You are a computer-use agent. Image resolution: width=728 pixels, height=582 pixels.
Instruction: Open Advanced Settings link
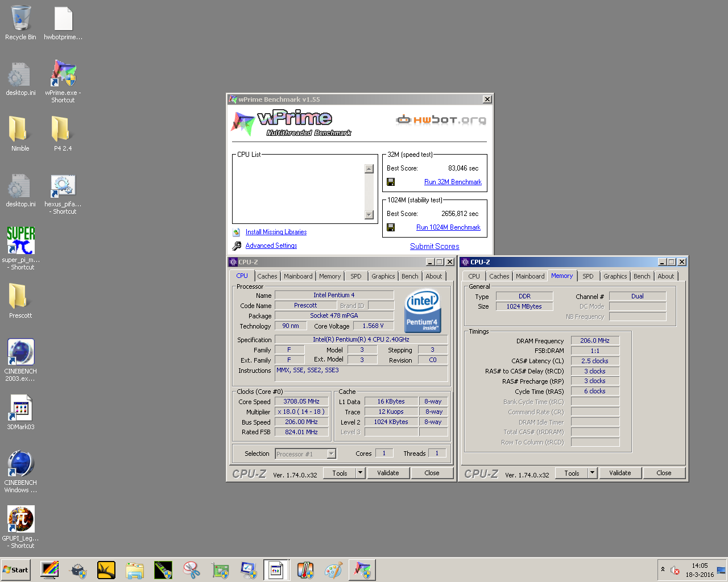point(271,246)
